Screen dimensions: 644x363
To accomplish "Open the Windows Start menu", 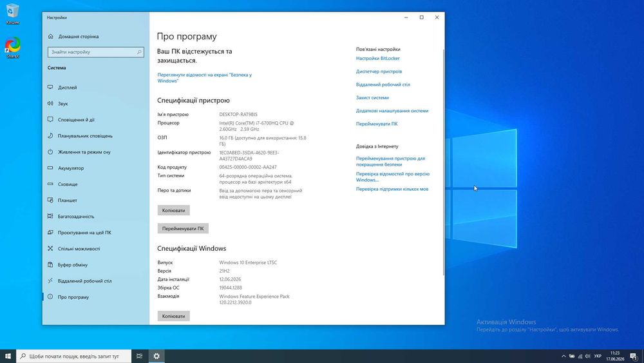I will [x=8, y=356].
